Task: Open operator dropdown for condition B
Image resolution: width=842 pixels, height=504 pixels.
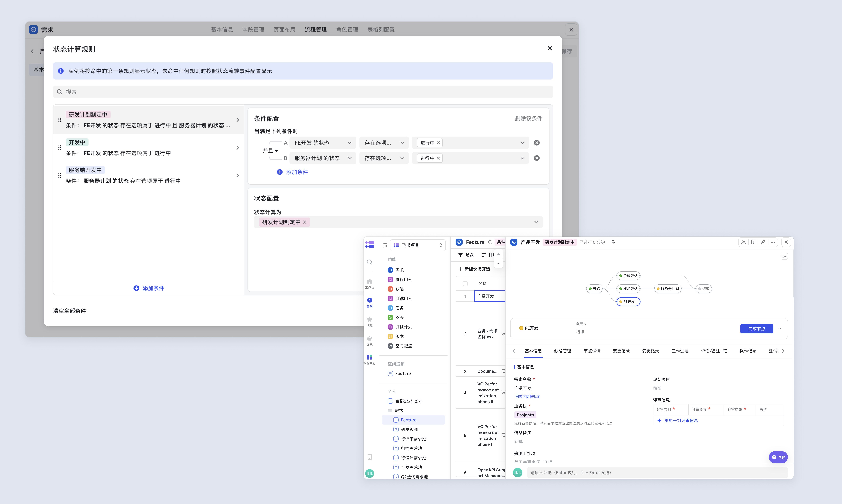Action: coord(384,158)
